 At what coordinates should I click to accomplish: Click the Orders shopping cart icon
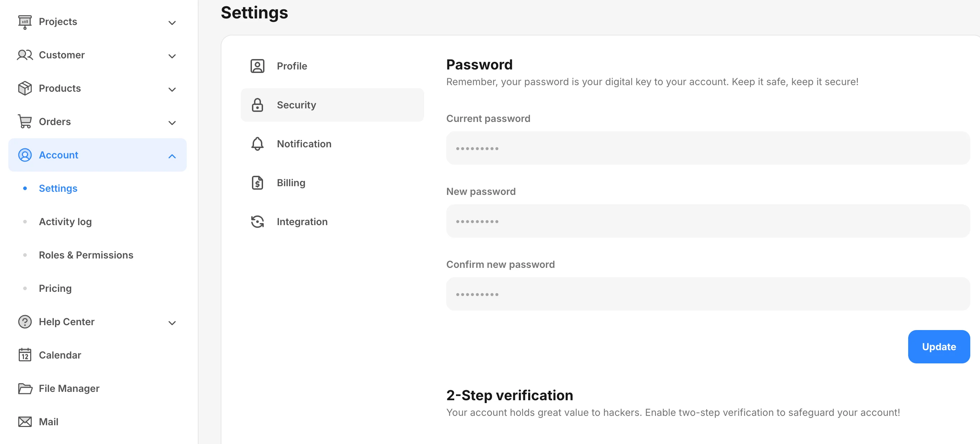coord(25,122)
